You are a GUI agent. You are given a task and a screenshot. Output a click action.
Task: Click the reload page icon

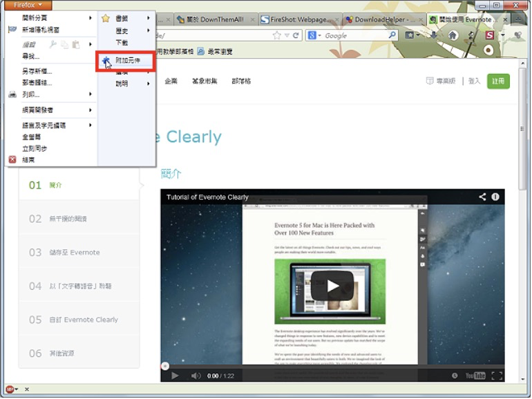coord(296,35)
